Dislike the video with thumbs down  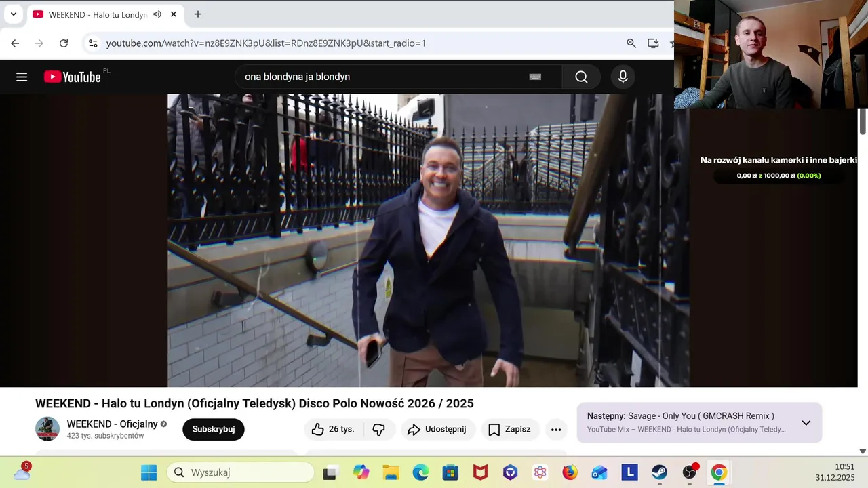click(x=379, y=429)
